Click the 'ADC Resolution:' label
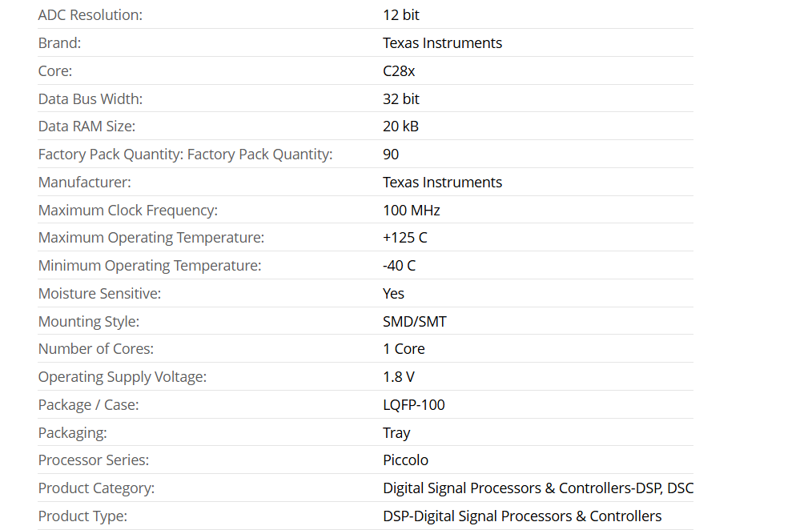 pyautogui.click(x=90, y=15)
